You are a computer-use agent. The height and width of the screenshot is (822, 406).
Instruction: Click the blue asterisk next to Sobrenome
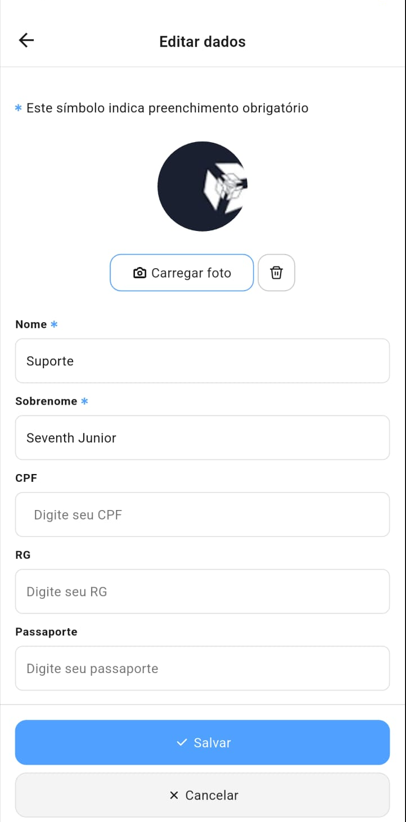[84, 401]
